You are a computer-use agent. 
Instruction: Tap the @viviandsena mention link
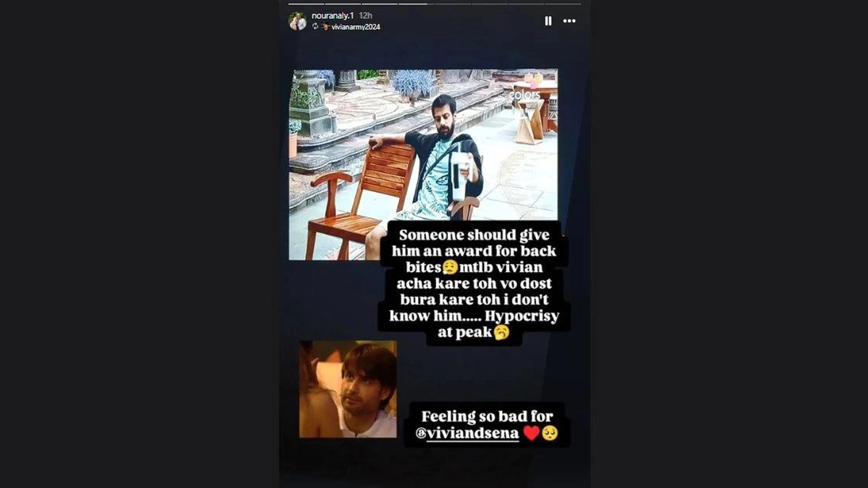(x=472, y=435)
